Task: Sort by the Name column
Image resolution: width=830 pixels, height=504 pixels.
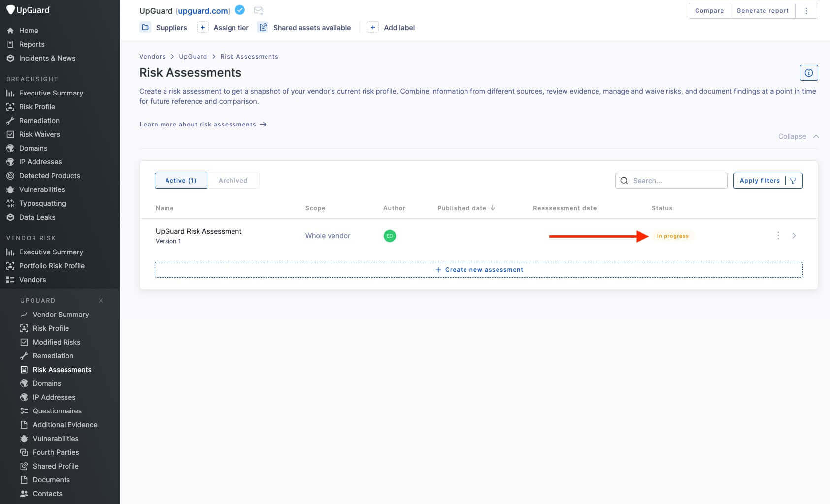Action: pyautogui.click(x=165, y=208)
